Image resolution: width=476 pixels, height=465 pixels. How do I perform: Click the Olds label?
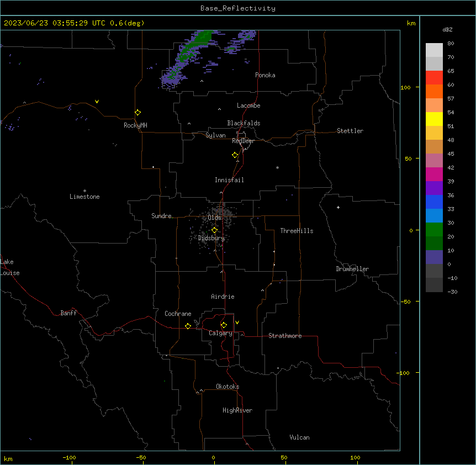click(x=214, y=218)
